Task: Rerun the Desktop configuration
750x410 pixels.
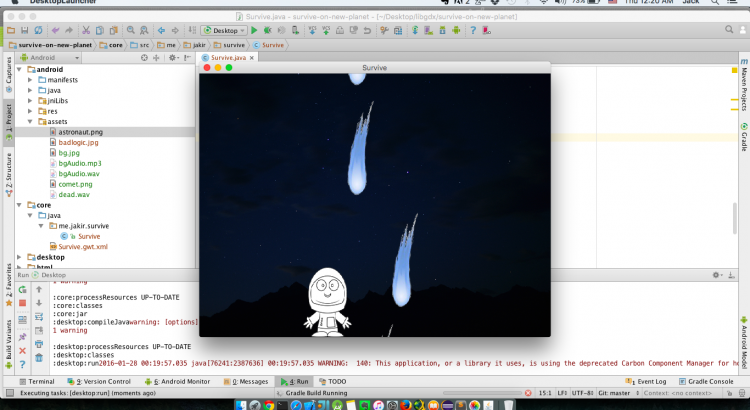Action: coord(22,288)
